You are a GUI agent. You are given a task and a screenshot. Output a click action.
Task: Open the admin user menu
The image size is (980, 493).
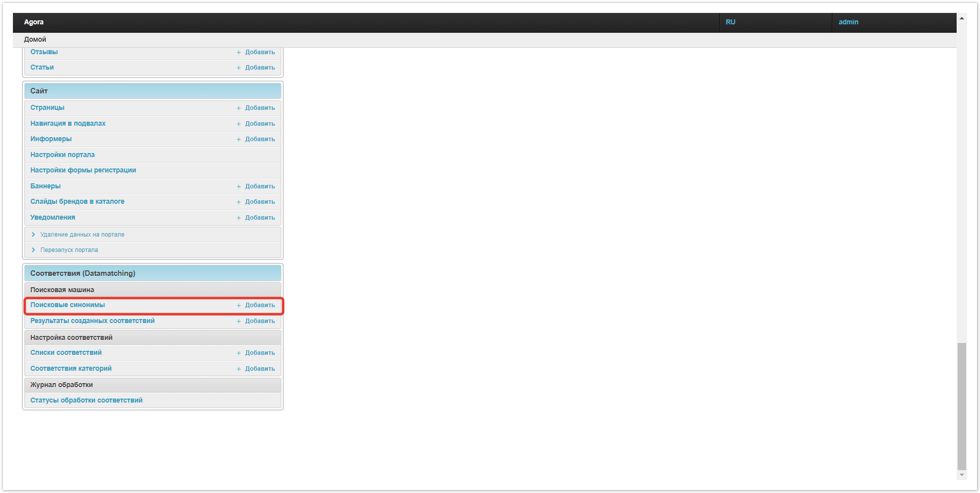click(848, 22)
